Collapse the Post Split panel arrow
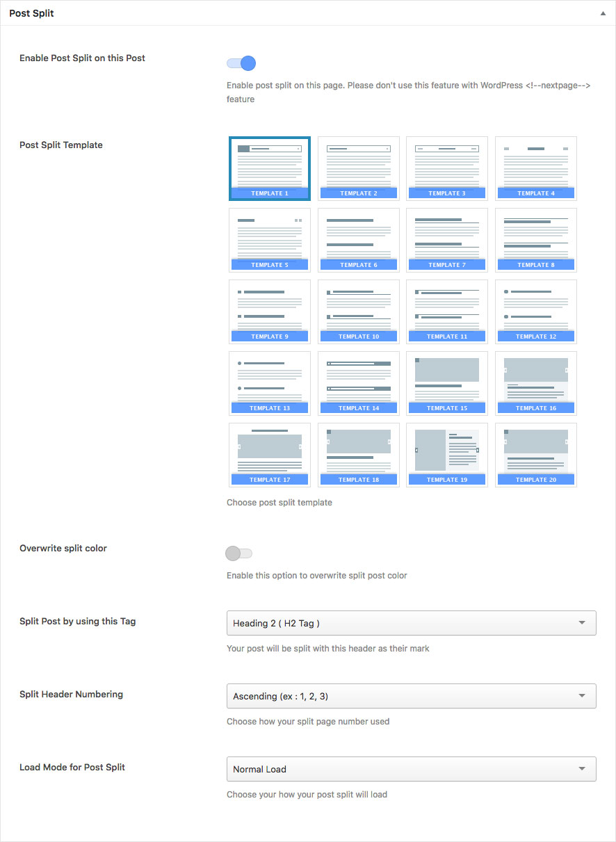This screenshot has width=616, height=842. tap(603, 13)
